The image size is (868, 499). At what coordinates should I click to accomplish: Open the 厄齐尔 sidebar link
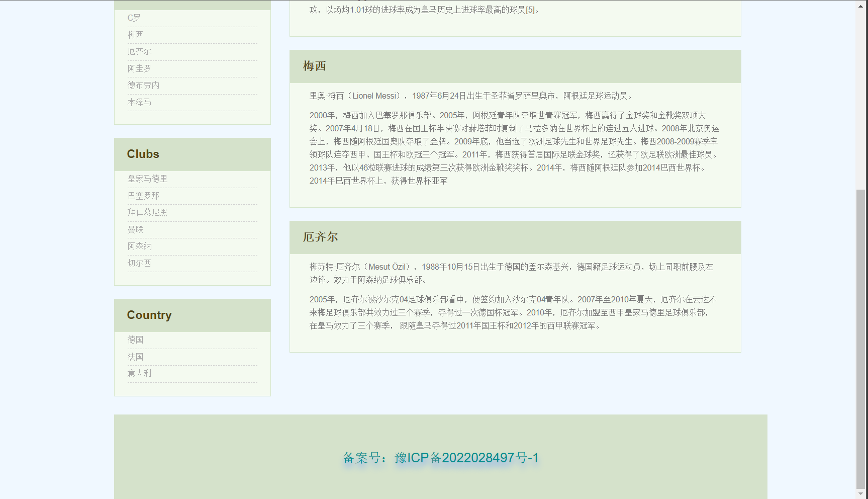click(139, 52)
